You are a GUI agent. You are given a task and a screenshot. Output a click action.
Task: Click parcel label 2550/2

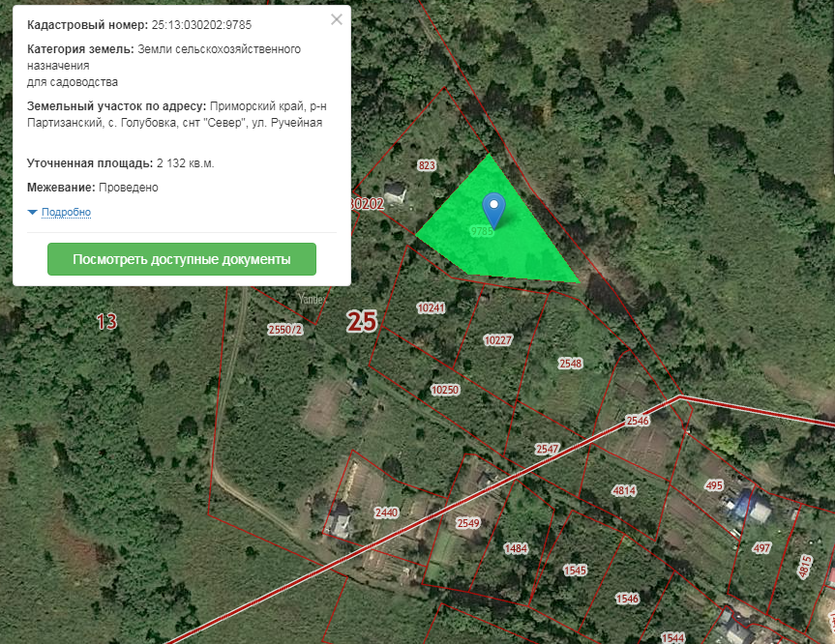(x=285, y=330)
